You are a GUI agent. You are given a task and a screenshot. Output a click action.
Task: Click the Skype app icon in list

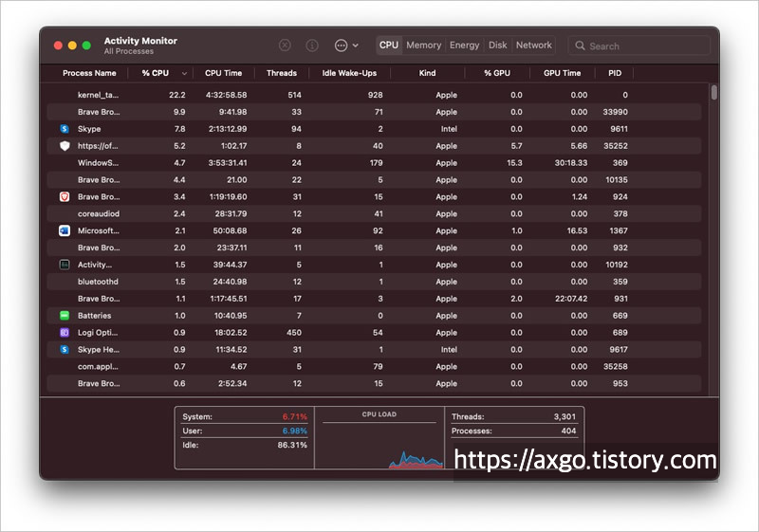[x=65, y=129]
